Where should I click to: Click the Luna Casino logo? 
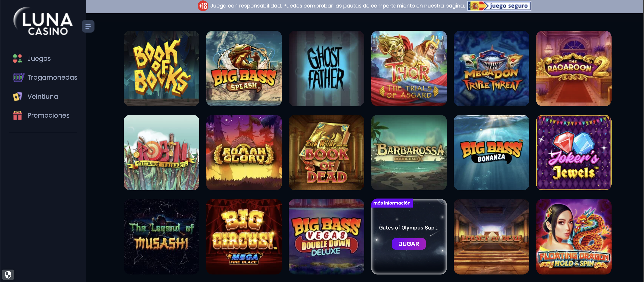click(43, 21)
